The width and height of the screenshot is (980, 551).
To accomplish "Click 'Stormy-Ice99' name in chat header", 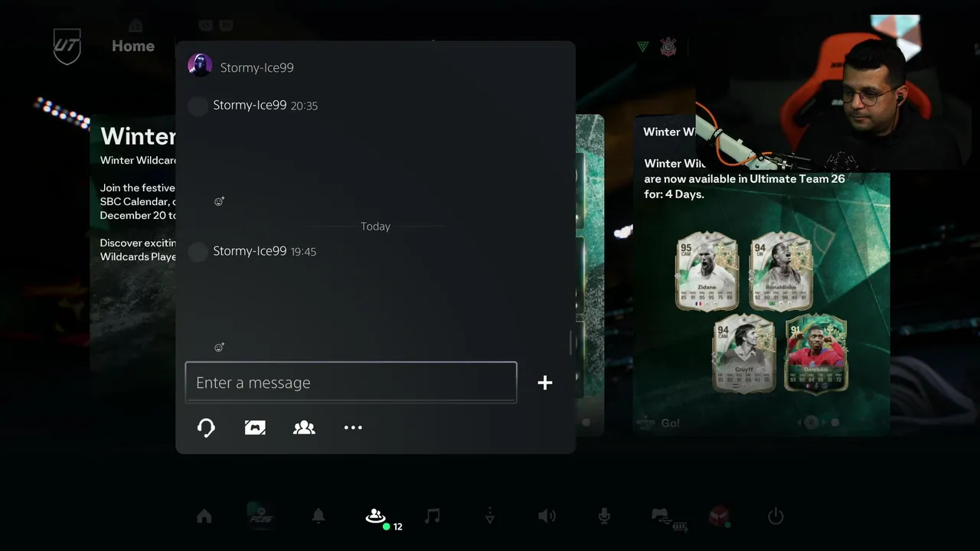I will 256,67.
